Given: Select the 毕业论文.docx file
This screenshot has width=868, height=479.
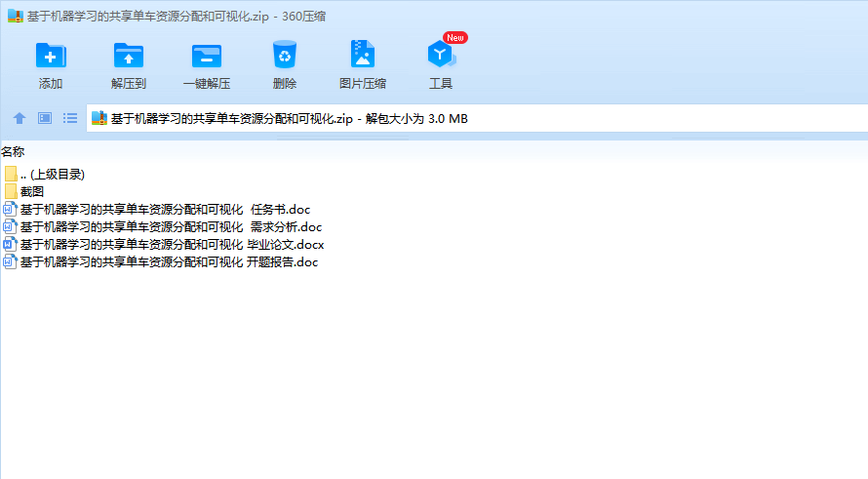Looking at the screenshot, I should click(164, 244).
